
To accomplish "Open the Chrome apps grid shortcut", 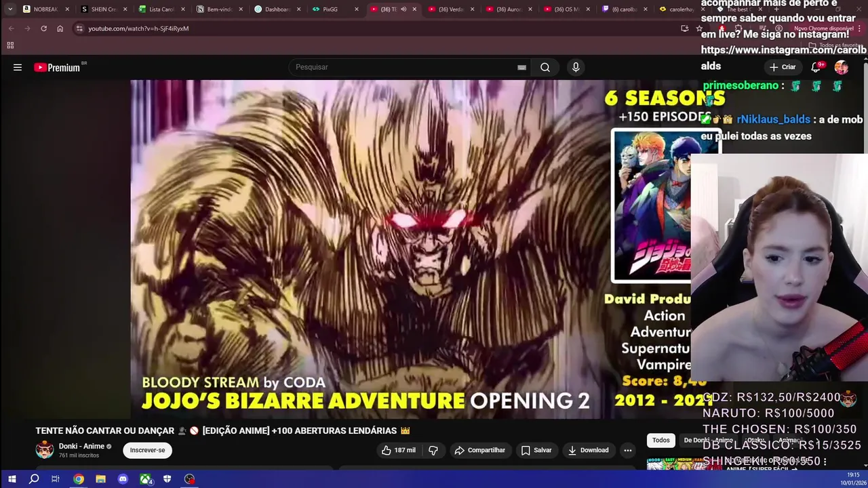I will 10,45.
